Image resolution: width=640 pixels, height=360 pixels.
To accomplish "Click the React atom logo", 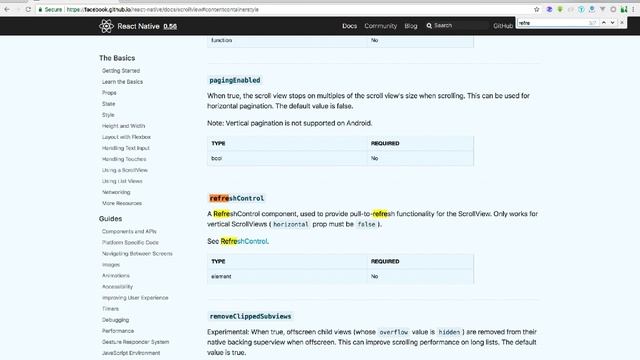I will pos(106,26).
